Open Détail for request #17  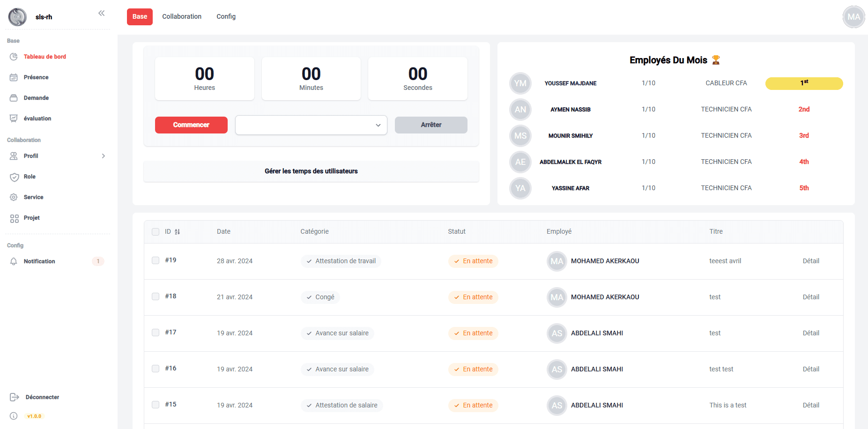[811, 333]
